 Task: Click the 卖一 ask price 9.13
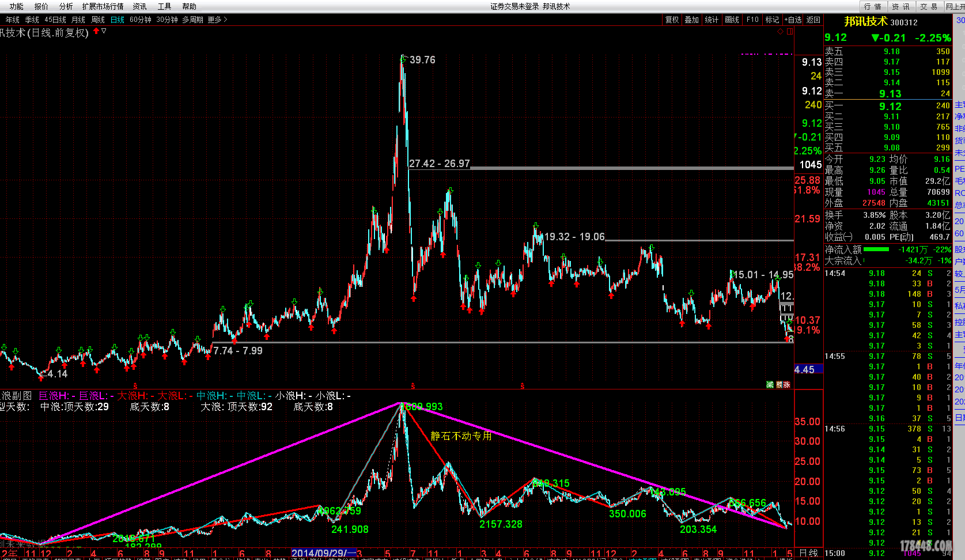890,94
